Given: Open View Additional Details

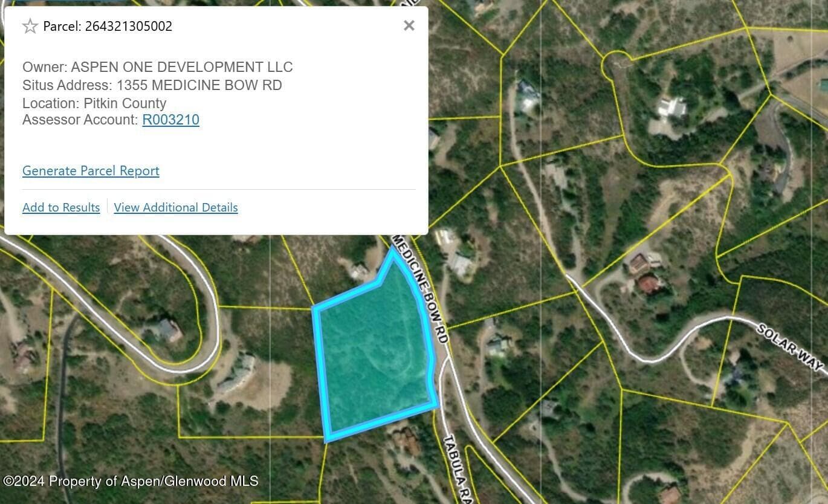Looking at the screenshot, I should click(176, 207).
